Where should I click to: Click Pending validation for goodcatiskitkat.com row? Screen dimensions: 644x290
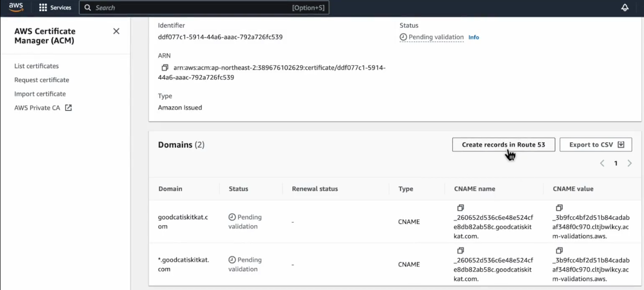(245, 222)
